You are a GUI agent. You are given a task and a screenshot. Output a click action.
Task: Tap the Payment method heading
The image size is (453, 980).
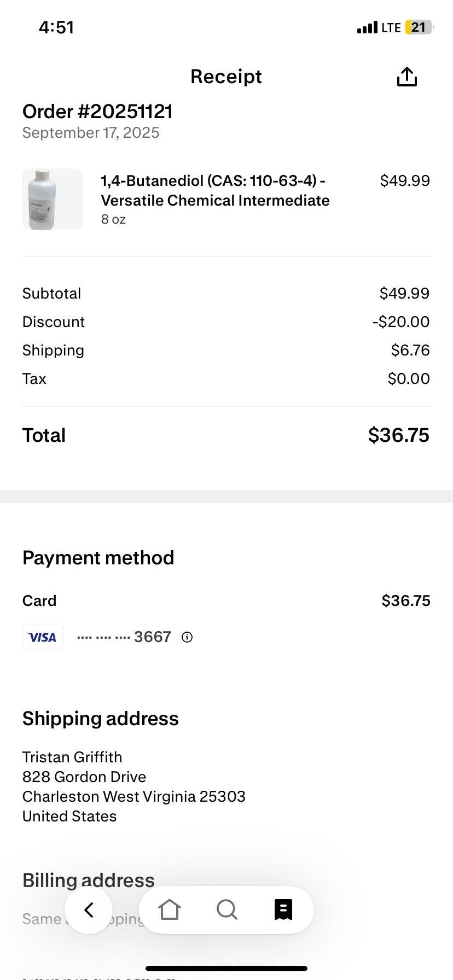coord(98,558)
